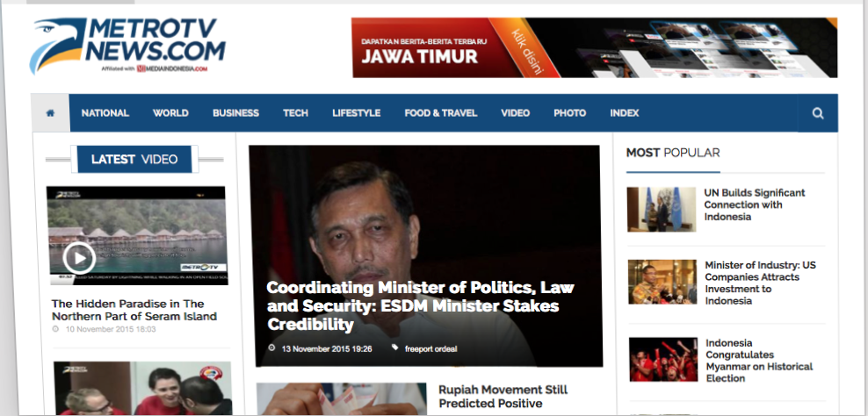Image resolution: width=868 pixels, height=416 pixels.
Task: Click the '10 November 2015 18:03' timestamp
Action: pos(111,329)
